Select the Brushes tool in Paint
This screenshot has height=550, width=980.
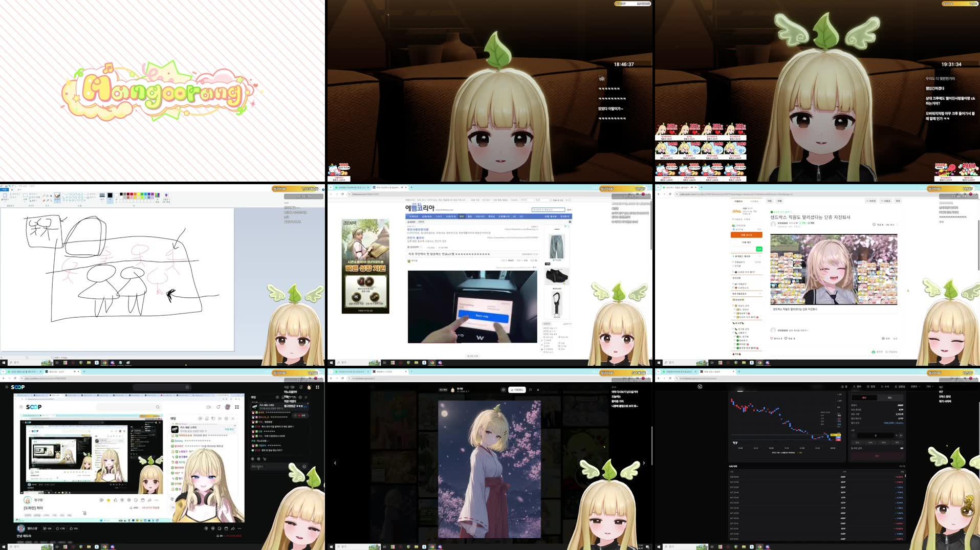(x=57, y=197)
